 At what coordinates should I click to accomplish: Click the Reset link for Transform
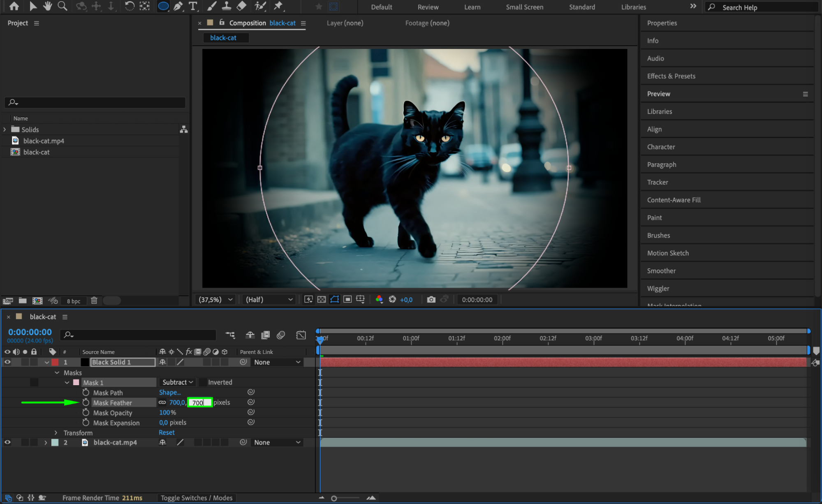[x=167, y=432]
